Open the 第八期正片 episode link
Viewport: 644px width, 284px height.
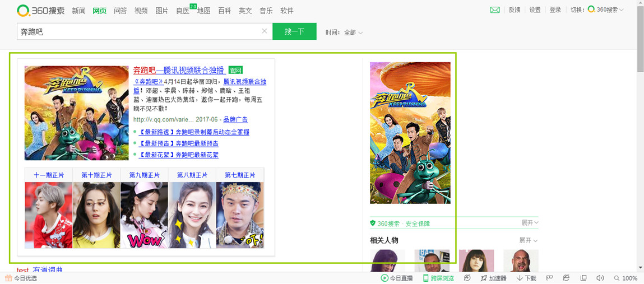coord(192,175)
